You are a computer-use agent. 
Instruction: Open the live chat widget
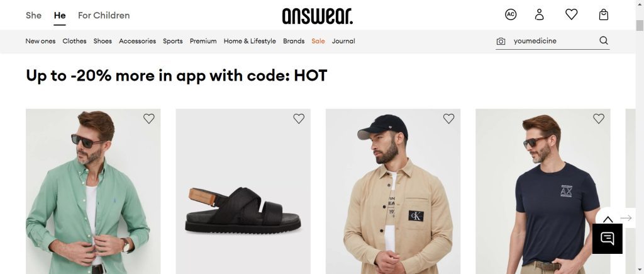click(607, 239)
